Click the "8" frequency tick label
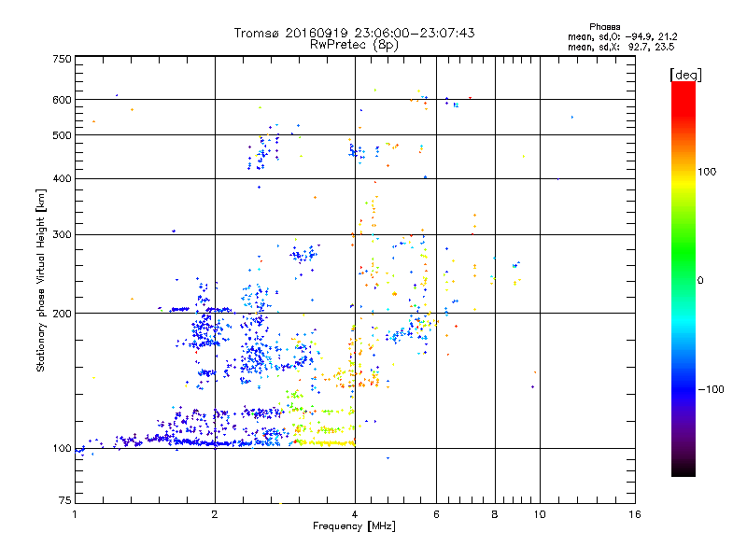The image size is (747, 560). 495,514
